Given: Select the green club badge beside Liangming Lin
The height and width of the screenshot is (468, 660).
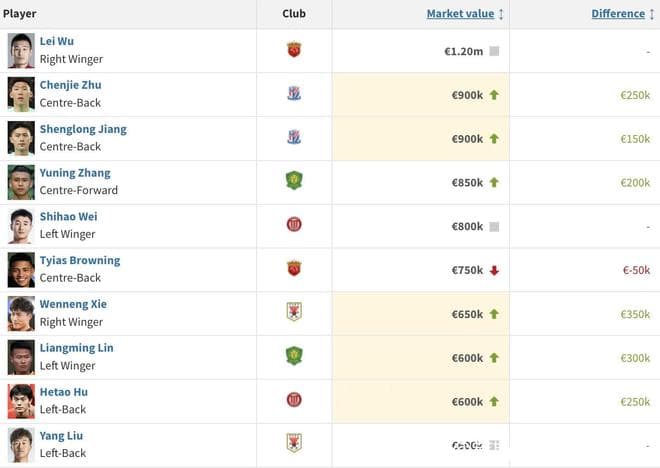Looking at the screenshot, I should pyautogui.click(x=294, y=356).
